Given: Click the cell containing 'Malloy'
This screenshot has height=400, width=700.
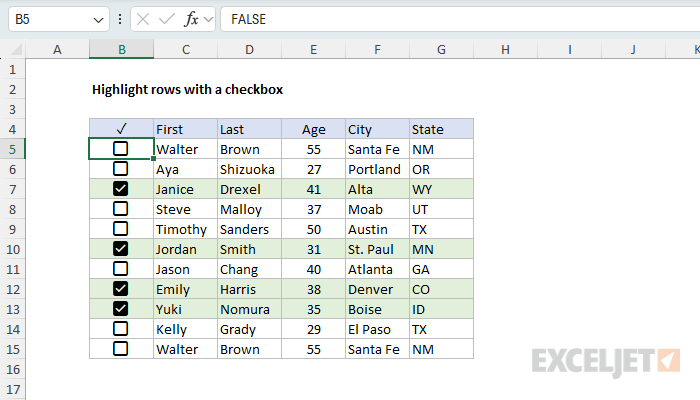Looking at the screenshot, I should (x=250, y=209).
